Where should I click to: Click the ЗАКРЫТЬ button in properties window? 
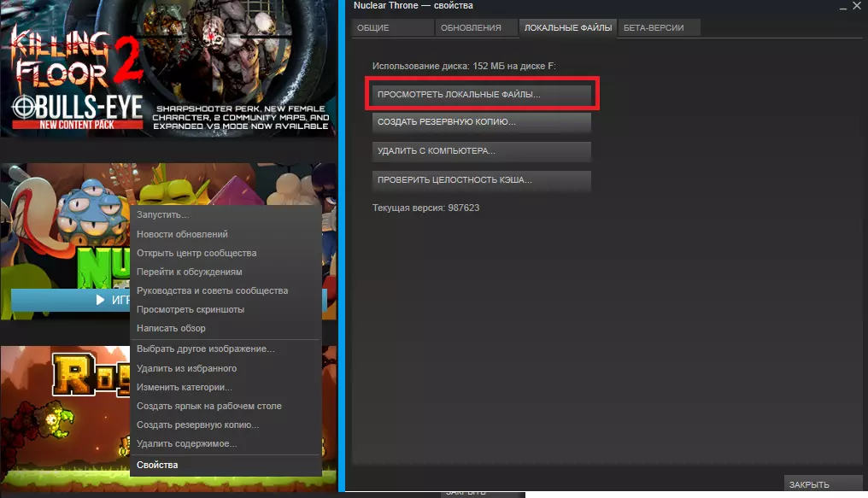coord(824,483)
